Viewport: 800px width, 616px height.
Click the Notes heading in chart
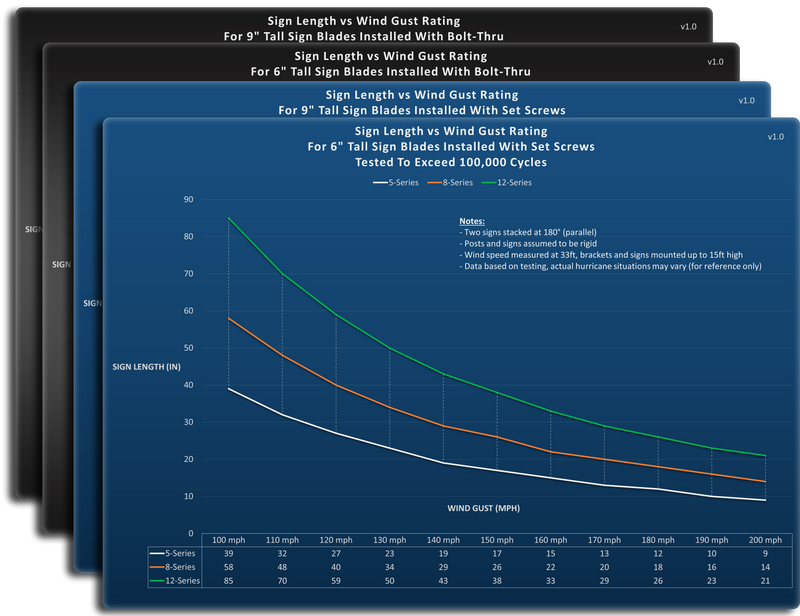(x=472, y=221)
